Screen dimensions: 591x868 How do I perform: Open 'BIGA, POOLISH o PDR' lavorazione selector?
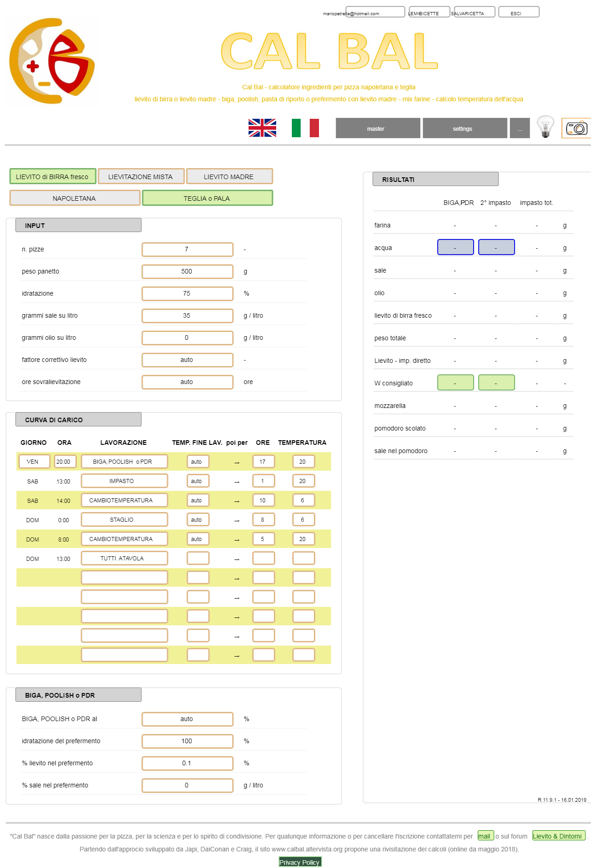124,461
